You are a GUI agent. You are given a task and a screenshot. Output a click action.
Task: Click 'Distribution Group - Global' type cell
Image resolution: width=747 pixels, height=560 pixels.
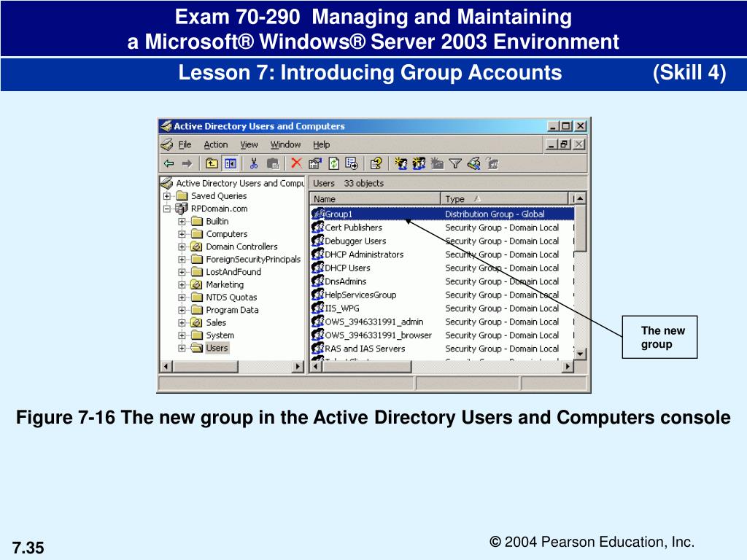pos(495,214)
